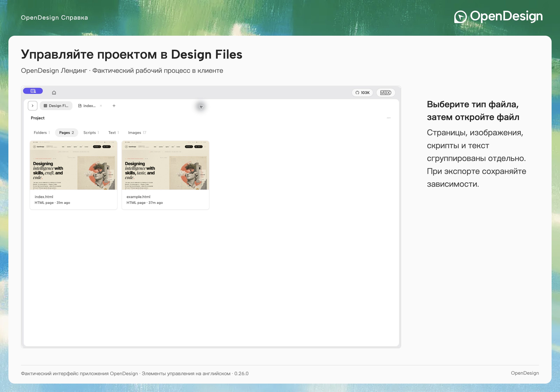Image resolution: width=560 pixels, height=392 pixels.
Task: Open the Project more options menu
Action: click(x=388, y=118)
